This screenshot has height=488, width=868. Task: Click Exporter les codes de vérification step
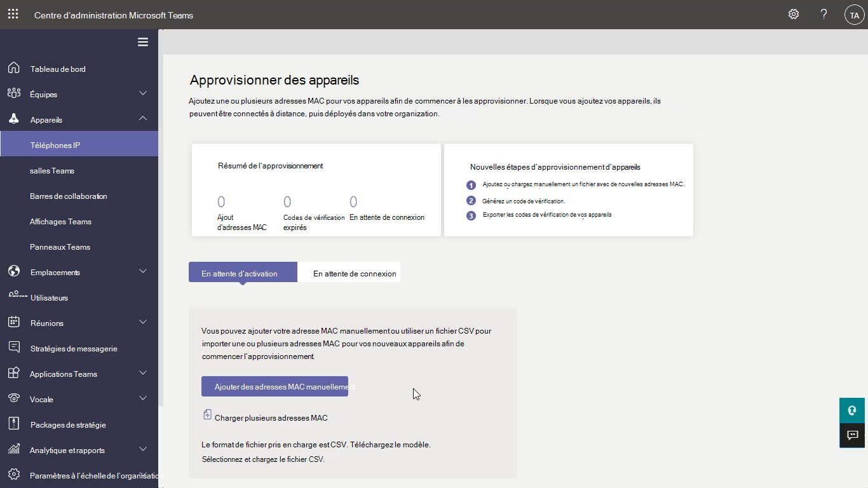pyautogui.click(x=547, y=215)
